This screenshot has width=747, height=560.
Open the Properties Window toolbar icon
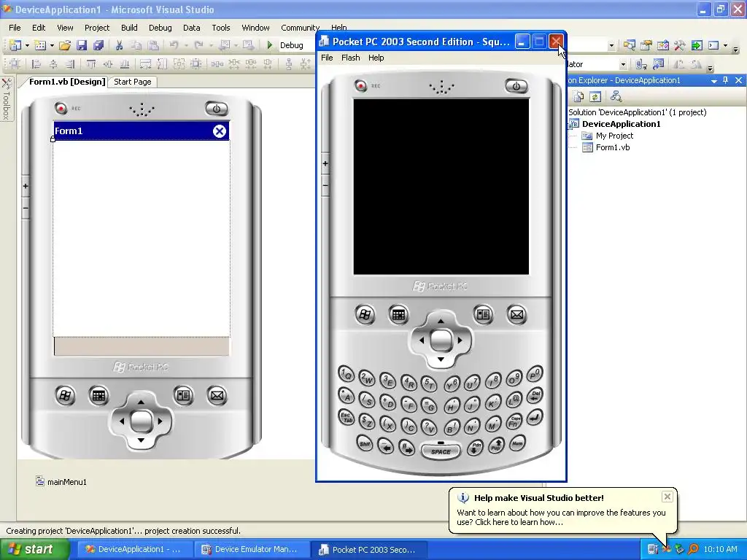pos(646,45)
